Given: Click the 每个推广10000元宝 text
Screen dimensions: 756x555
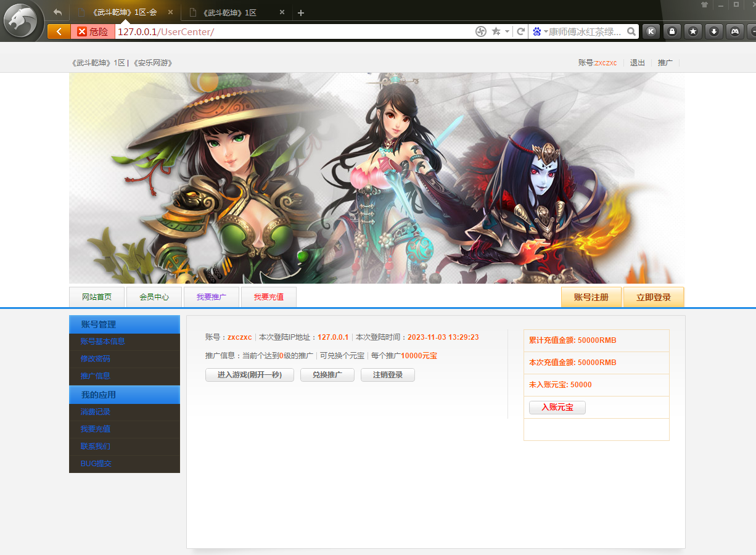Looking at the screenshot, I should 405,356.
